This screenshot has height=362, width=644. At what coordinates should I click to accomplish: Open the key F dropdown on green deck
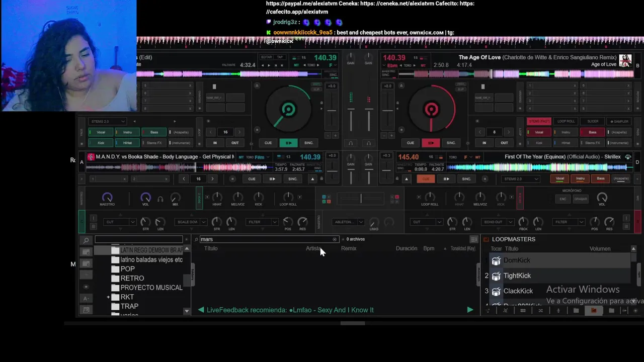coord(332,65)
